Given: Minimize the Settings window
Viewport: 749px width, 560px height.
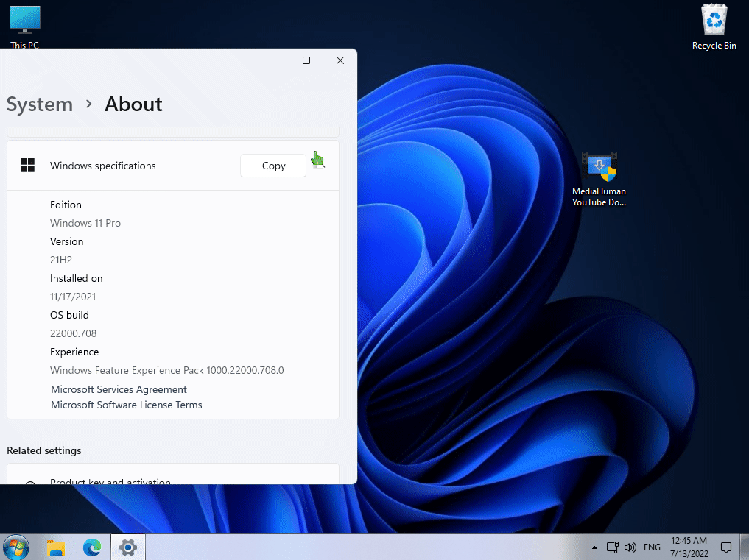Looking at the screenshot, I should tap(272, 60).
